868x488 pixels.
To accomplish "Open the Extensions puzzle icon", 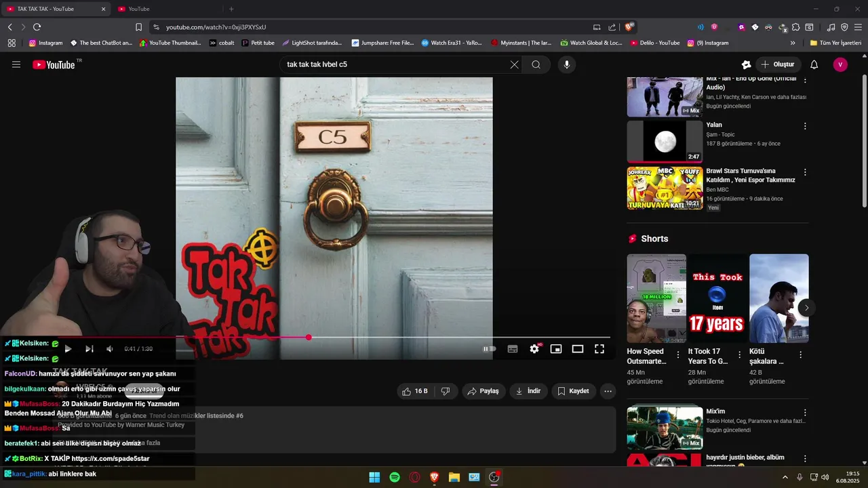I will click(795, 27).
